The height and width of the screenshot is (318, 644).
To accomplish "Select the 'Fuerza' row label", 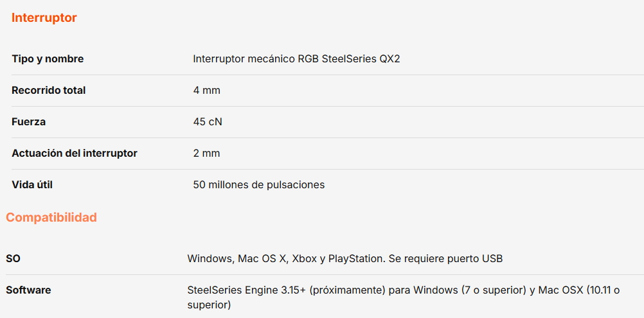I will point(28,122).
